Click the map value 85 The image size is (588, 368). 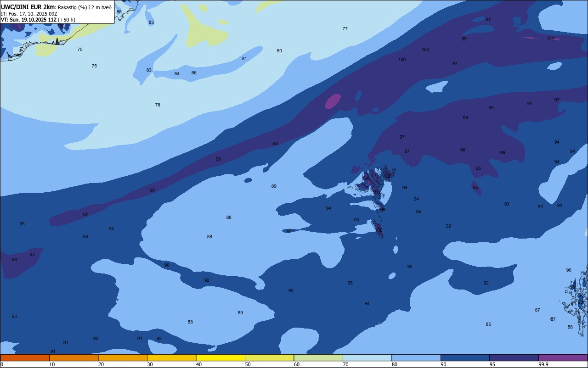coord(488,324)
